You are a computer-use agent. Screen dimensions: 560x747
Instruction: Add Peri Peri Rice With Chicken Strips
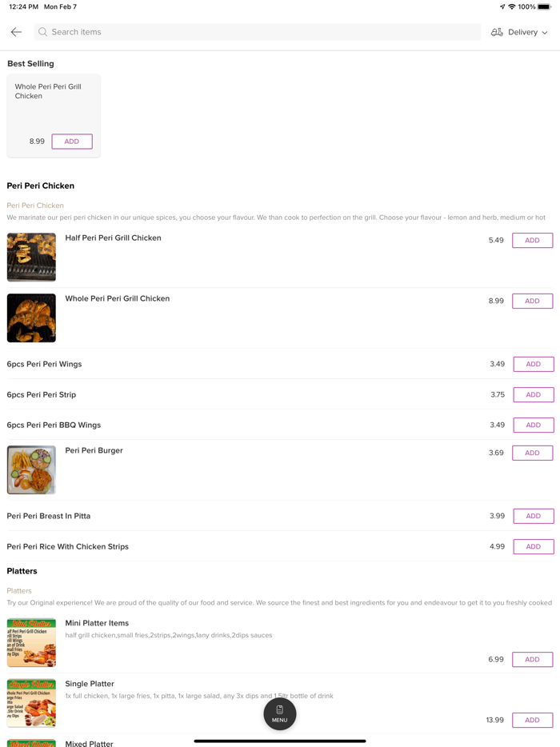pos(534,546)
